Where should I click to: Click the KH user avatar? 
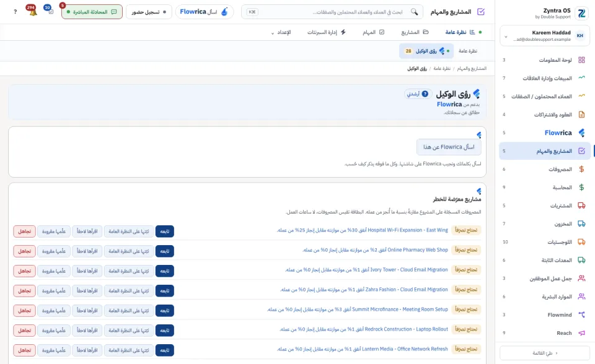tap(580, 36)
